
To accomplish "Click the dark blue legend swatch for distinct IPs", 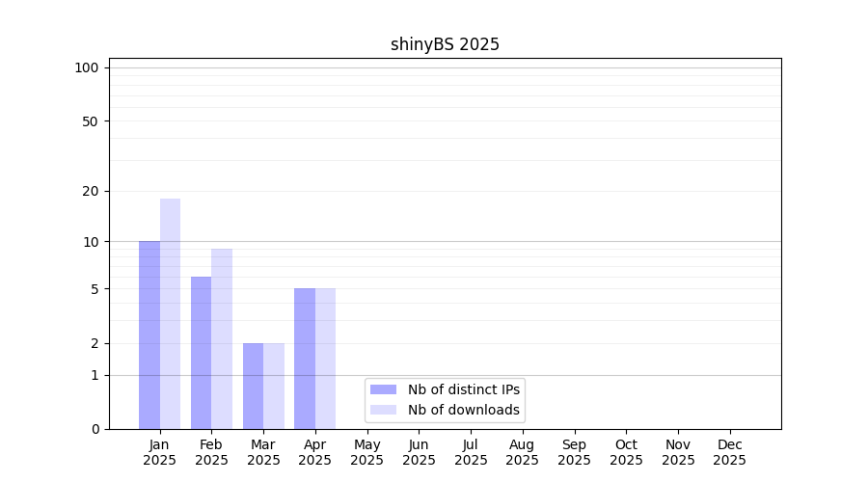I will (x=383, y=389).
